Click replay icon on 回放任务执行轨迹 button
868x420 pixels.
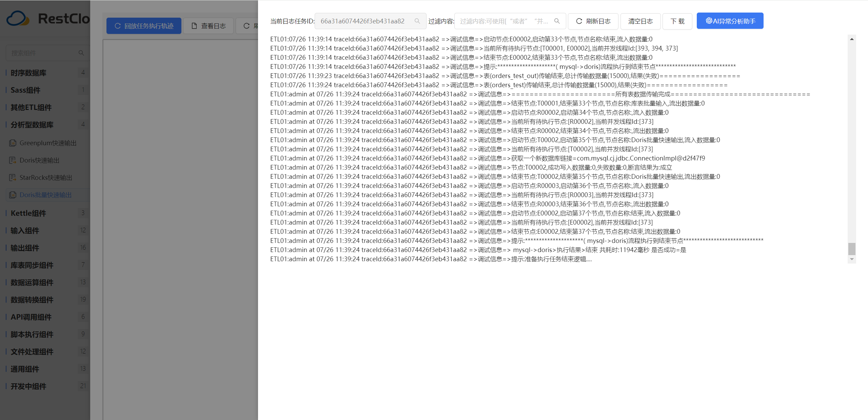tap(118, 26)
